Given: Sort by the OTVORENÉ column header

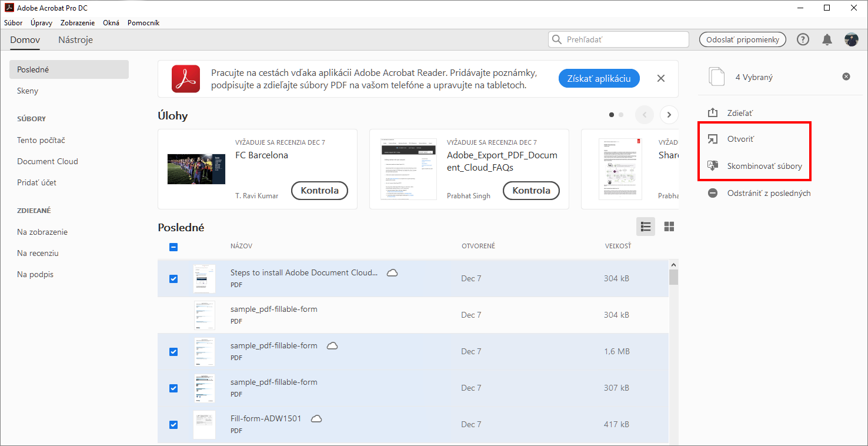Looking at the screenshot, I should click(478, 246).
